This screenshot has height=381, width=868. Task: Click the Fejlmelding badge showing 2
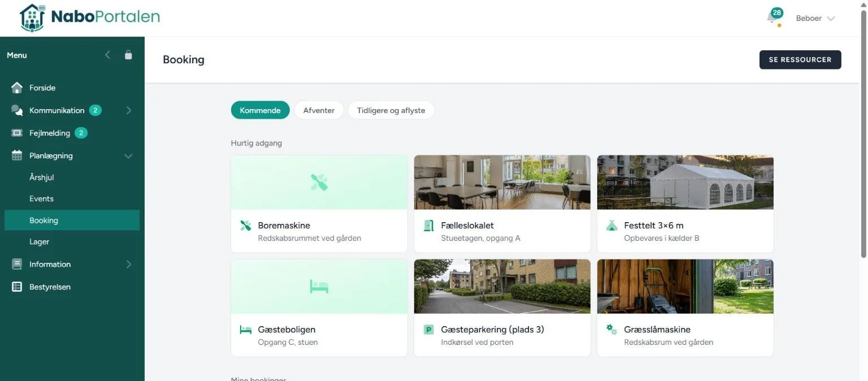81,133
